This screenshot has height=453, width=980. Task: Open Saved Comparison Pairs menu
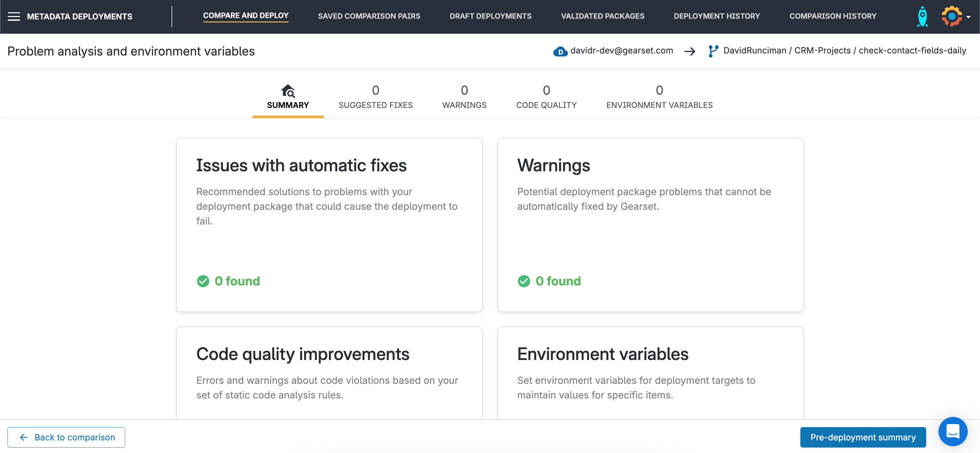click(369, 16)
